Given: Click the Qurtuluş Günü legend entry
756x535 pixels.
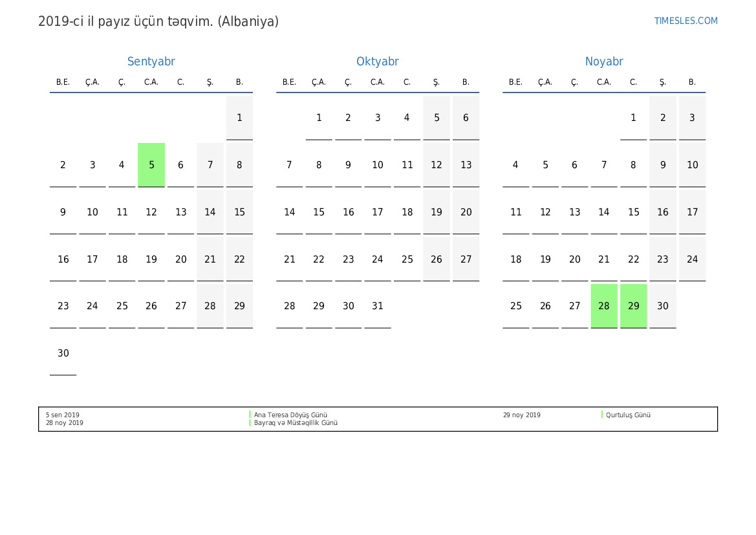Looking at the screenshot, I should click(x=628, y=415).
